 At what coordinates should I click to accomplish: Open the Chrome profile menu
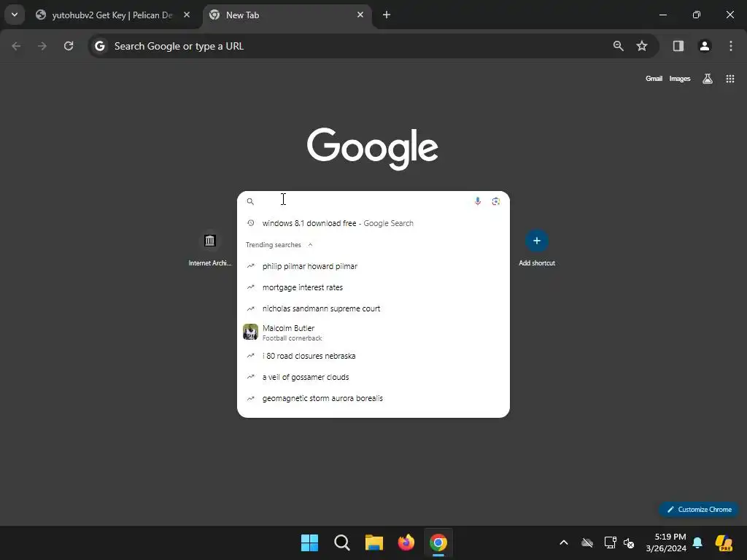705,46
